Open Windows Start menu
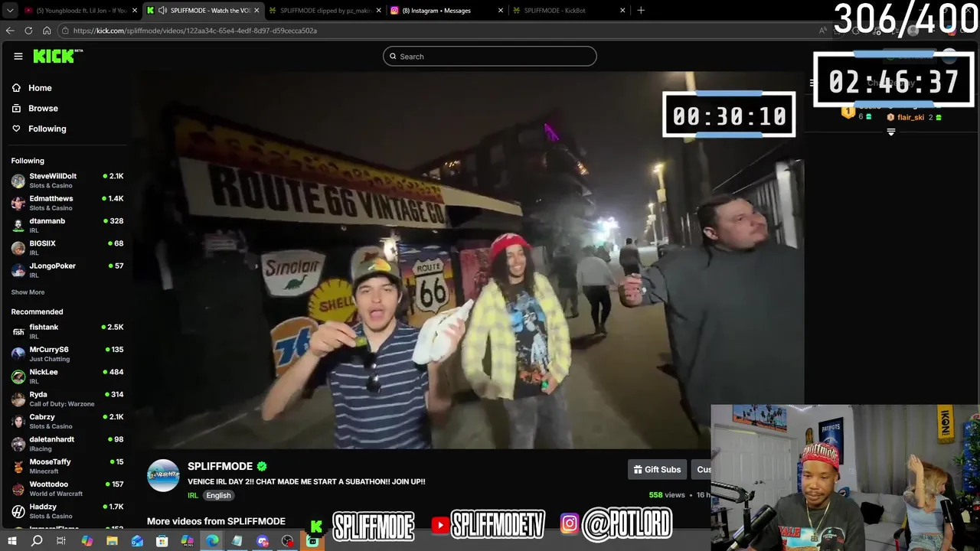The image size is (980, 551). click(12, 541)
